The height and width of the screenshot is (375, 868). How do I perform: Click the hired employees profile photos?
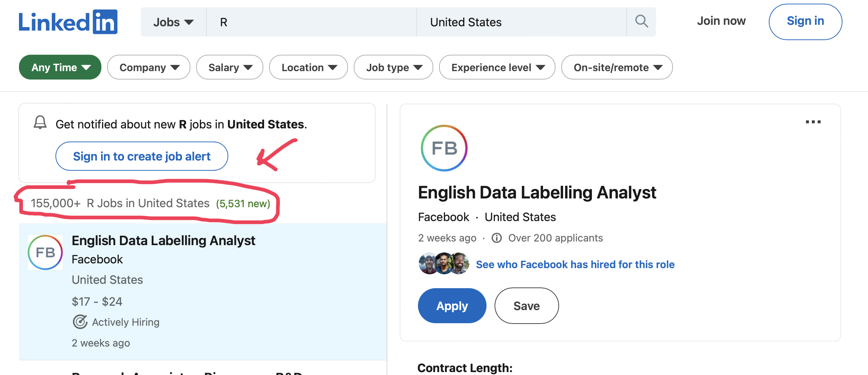(x=443, y=264)
